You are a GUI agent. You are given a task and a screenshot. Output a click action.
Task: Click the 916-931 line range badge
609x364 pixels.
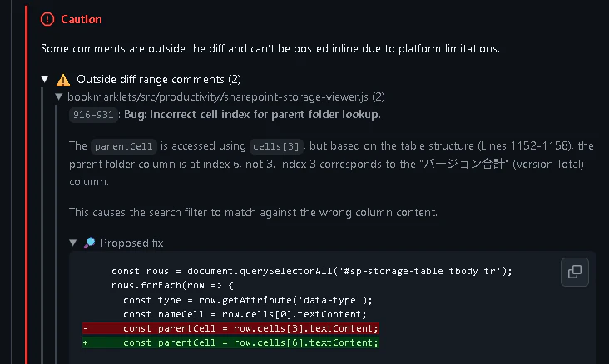(93, 115)
